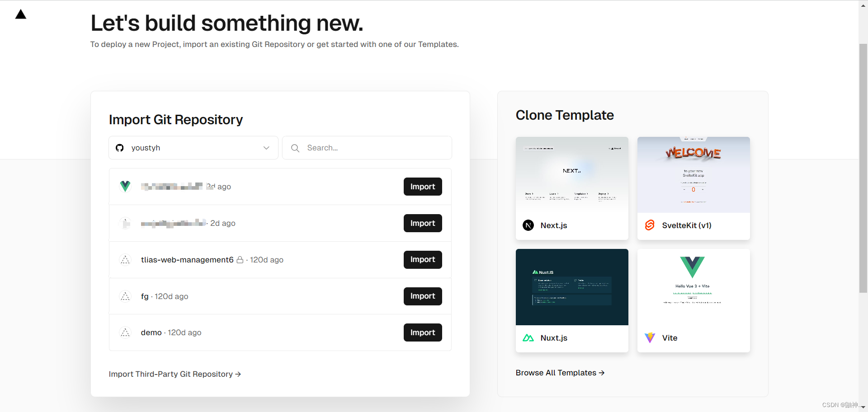Open Browse All Templates link
This screenshot has width=868, height=412.
[560, 373]
